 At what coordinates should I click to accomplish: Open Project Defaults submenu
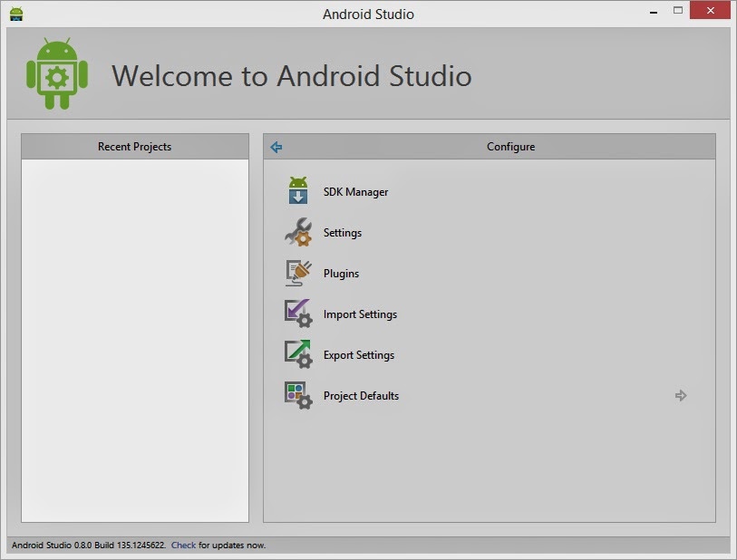click(361, 396)
